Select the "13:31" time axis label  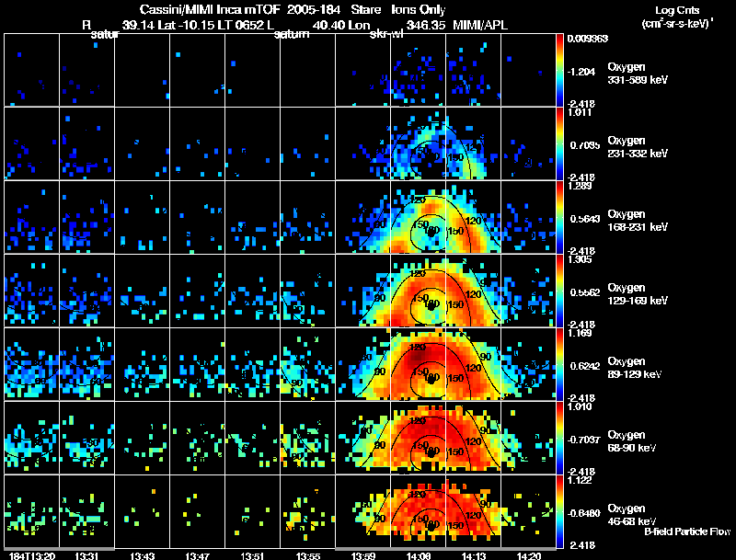tap(86, 555)
